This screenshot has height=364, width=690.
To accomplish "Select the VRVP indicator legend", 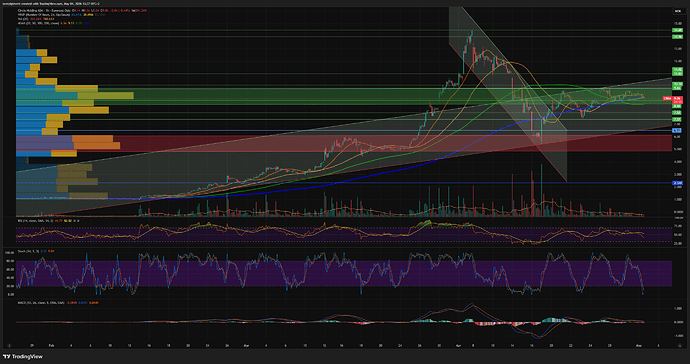I will click(x=61, y=15).
